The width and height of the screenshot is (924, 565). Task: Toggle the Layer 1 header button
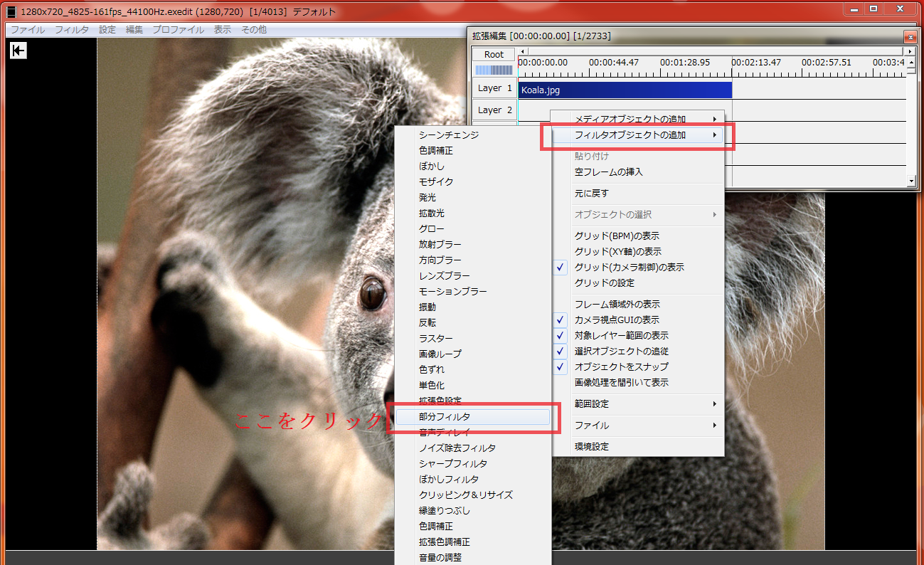click(x=494, y=88)
